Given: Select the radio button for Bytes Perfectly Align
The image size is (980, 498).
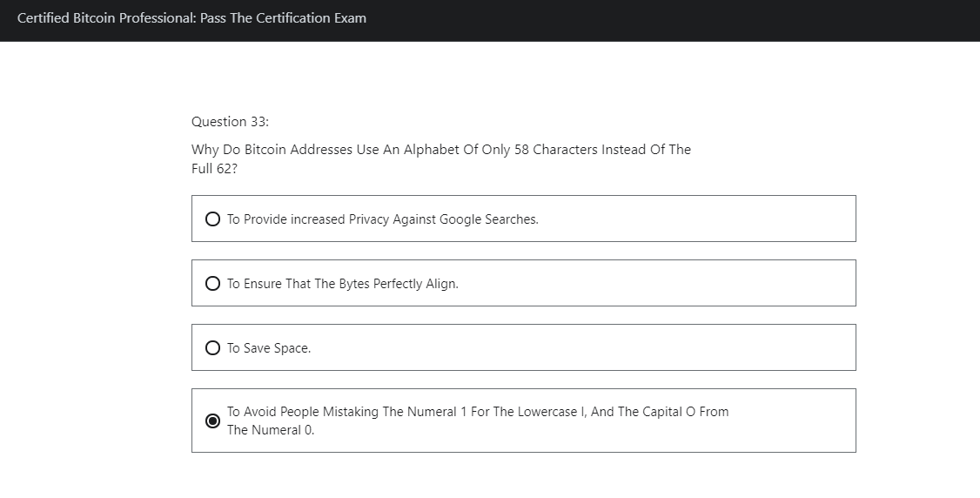Looking at the screenshot, I should (x=212, y=284).
